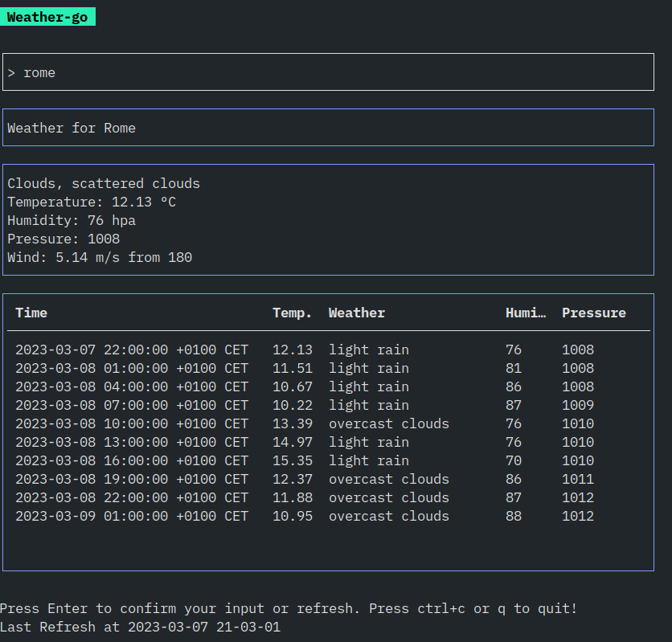Image resolution: width=672 pixels, height=642 pixels.
Task: Select the Pressure: 1008 line
Action: tap(64, 239)
